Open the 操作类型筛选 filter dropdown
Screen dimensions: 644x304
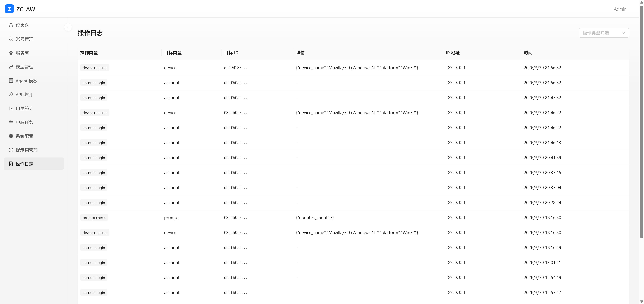coord(600,33)
